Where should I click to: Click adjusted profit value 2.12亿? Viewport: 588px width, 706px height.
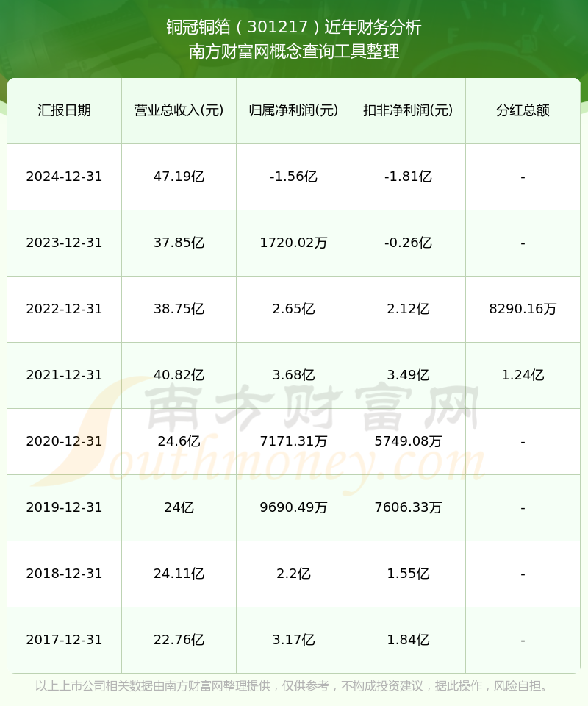pos(408,309)
